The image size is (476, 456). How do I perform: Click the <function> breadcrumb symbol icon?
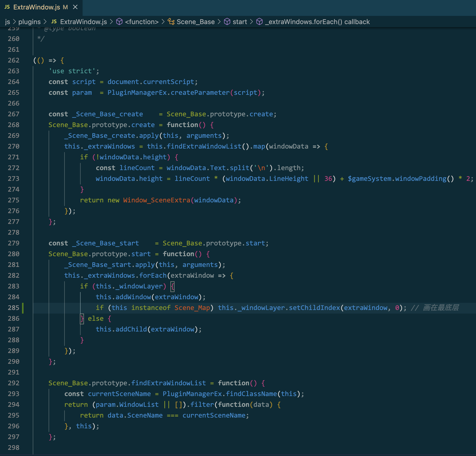click(x=119, y=22)
